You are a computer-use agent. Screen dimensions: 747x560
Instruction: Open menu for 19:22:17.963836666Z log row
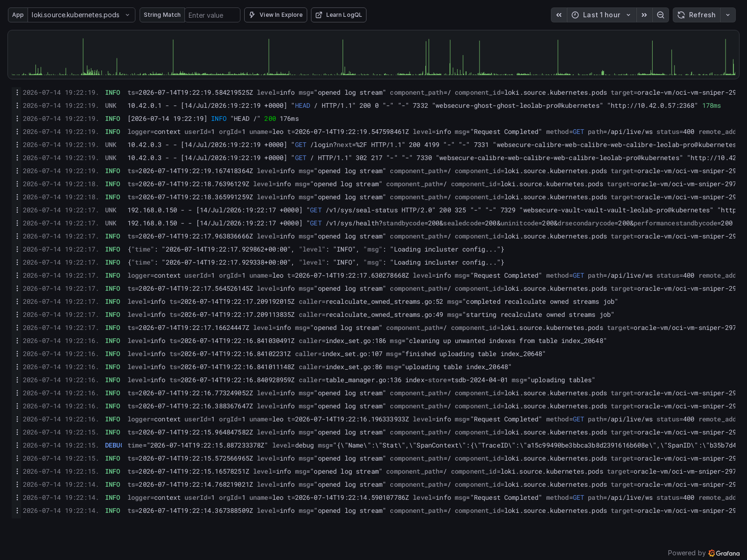pyautogui.click(x=17, y=237)
